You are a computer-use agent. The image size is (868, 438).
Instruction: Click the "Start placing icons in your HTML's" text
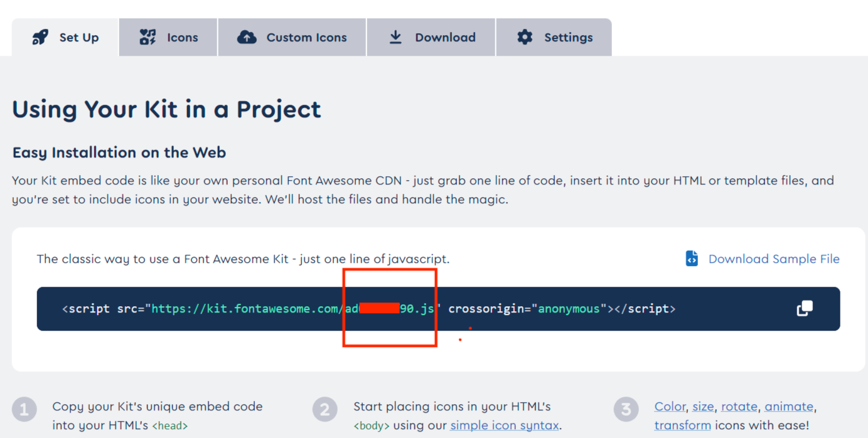tap(452, 407)
